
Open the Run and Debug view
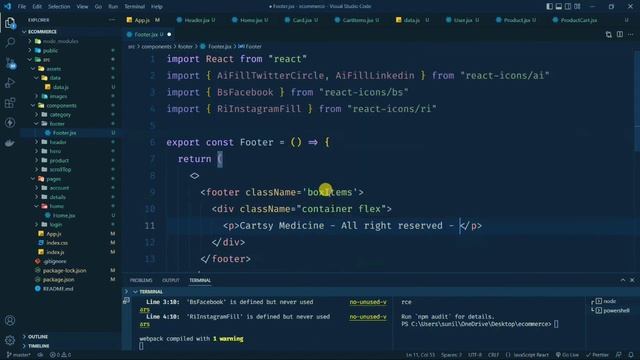10,83
